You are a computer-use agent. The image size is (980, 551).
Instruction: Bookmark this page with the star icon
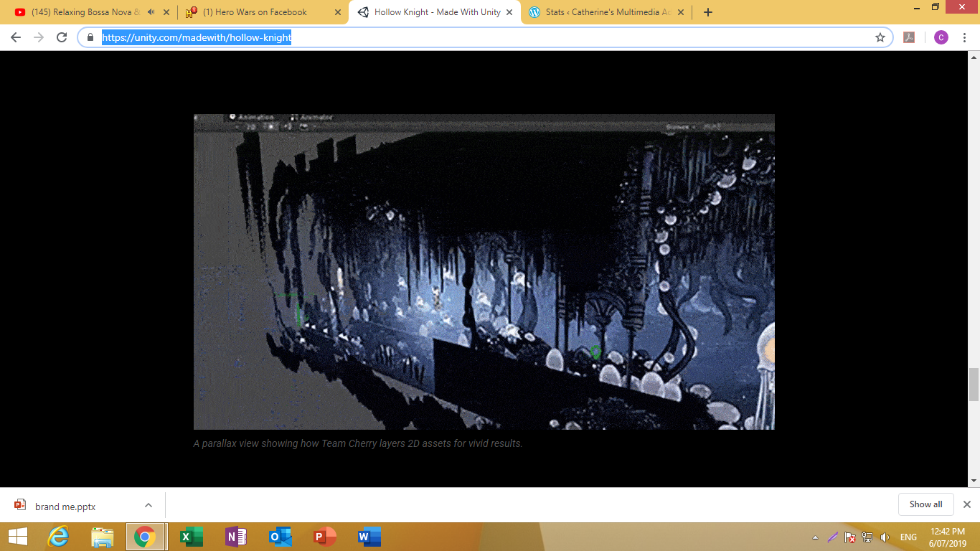click(x=880, y=37)
